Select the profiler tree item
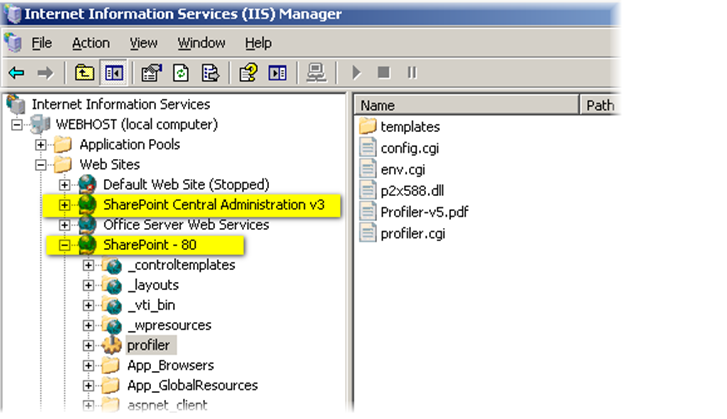Screen dimensions: 727x419 point(148,345)
